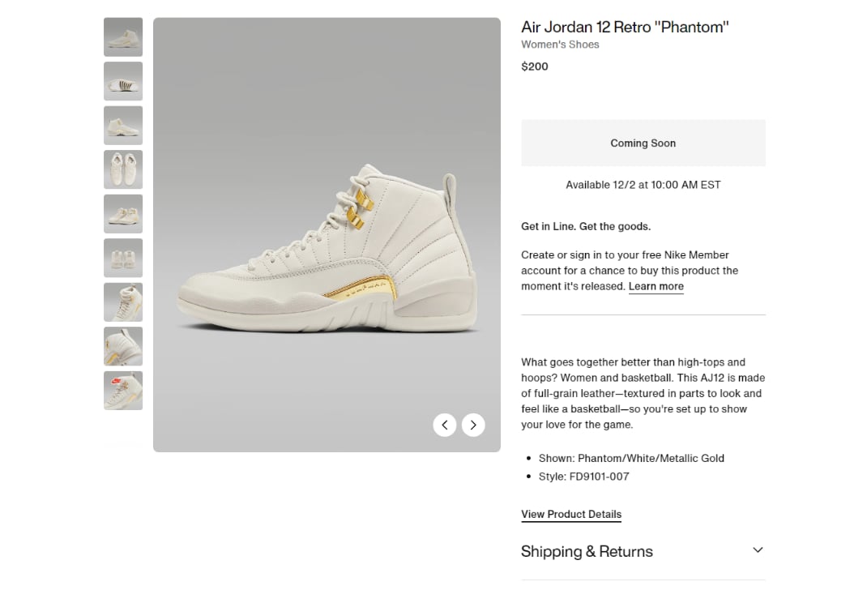Viewport: 867px width, 616px height.
Task: Go to the previous product image
Action: pyautogui.click(x=444, y=425)
